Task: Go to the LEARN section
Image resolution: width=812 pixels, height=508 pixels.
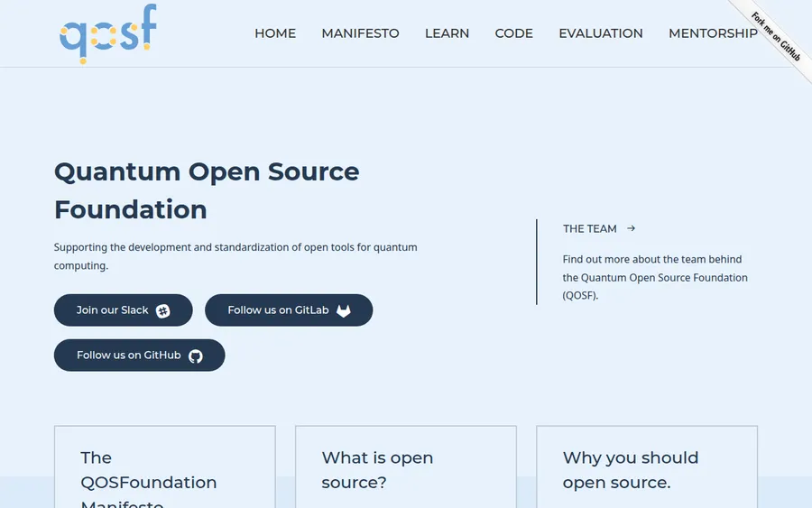Action: pos(447,33)
